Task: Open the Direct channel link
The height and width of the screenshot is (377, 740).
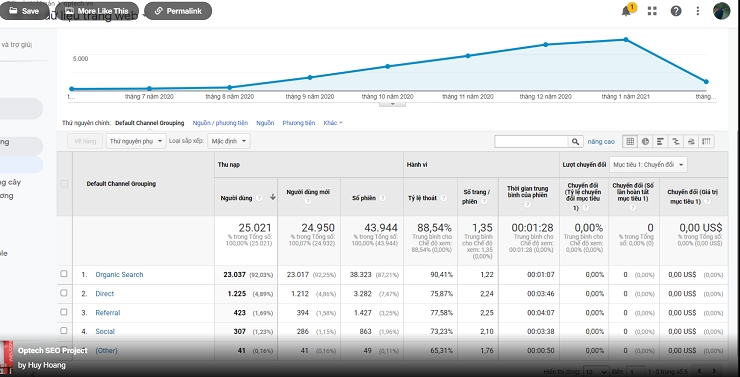Action: pyautogui.click(x=105, y=293)
